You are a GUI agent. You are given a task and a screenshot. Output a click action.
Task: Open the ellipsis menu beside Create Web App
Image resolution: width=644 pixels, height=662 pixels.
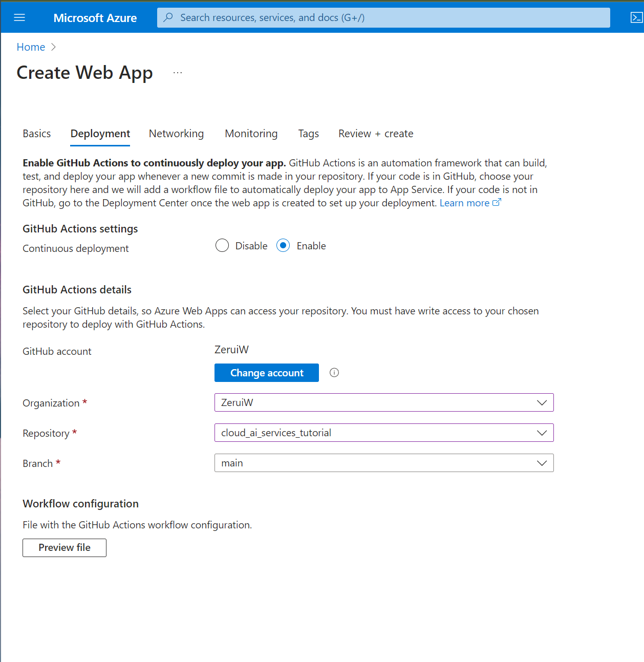[x=178, y=73]
